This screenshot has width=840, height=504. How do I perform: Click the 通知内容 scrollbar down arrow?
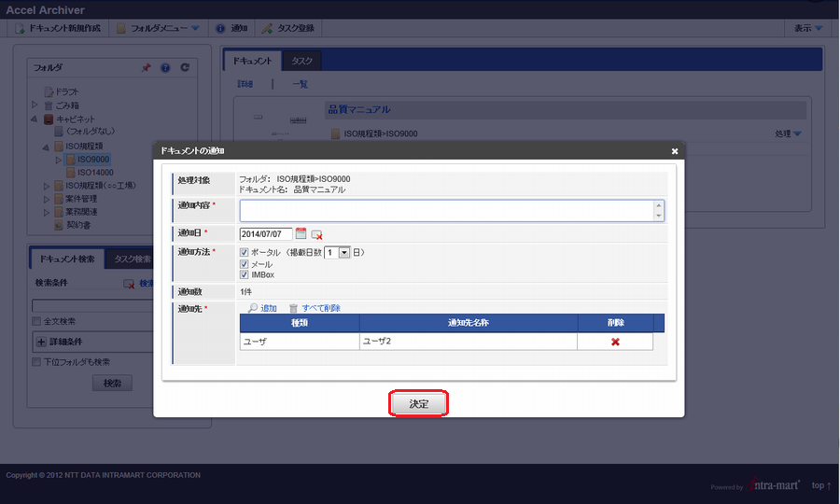(659, 216)
